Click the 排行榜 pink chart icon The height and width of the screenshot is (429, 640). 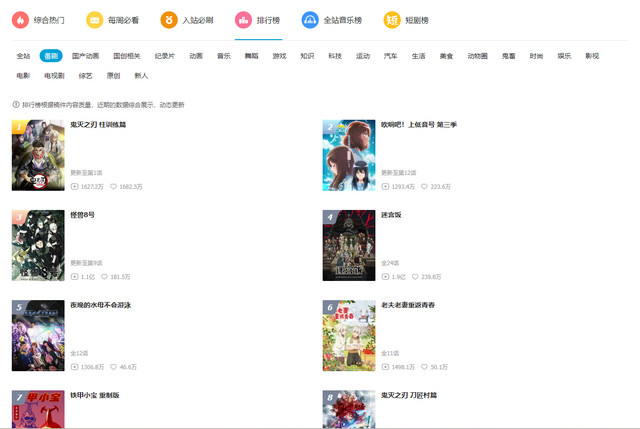point(243,19)
